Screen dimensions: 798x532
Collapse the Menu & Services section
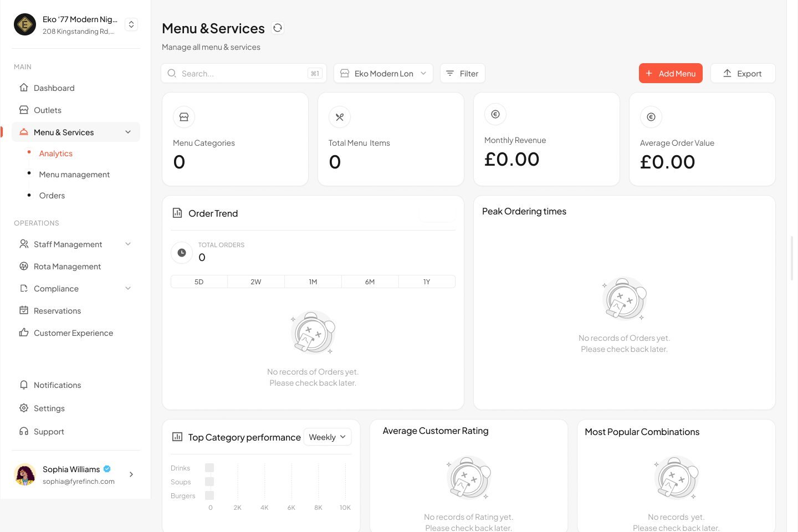click(x=128, y=132)
